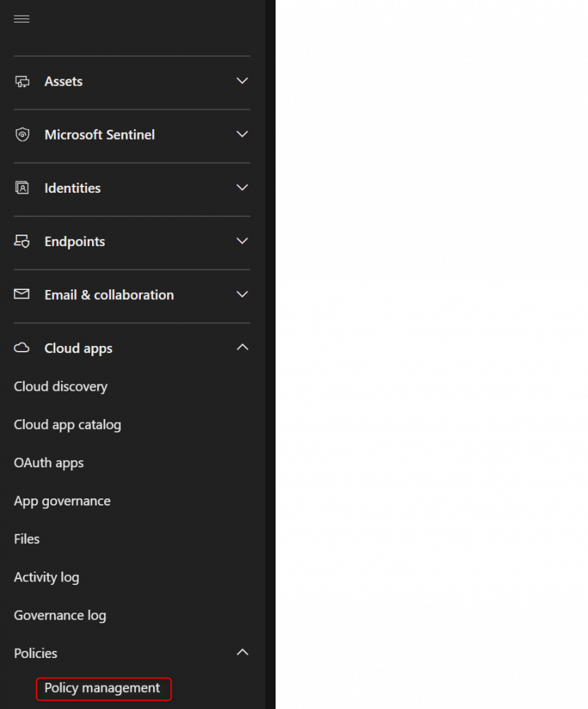Image resolution: width=588 pixels, height=709 pixels.
Task: Expand the Assets section chevron
Action: (x=242, y=81)
